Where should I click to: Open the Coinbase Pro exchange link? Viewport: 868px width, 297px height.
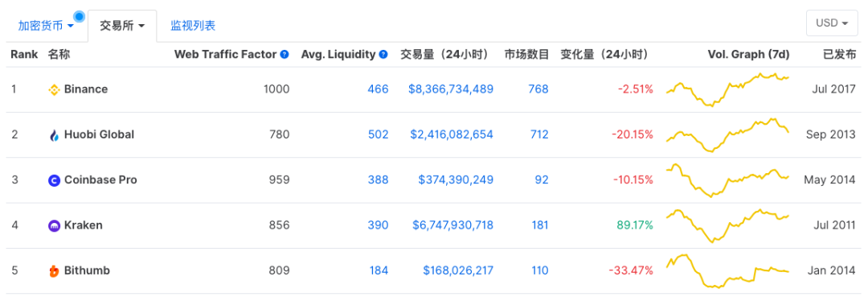(x=100, y=180)
